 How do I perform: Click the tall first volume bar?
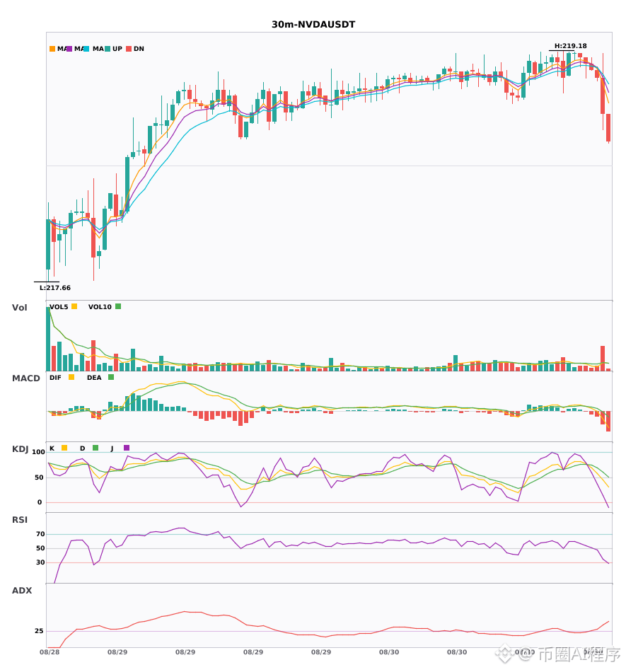pos(48,339)
